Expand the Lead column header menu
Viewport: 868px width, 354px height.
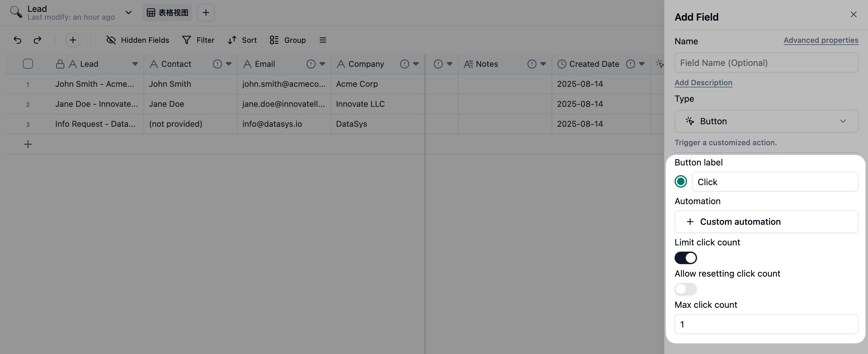point(135,64)
